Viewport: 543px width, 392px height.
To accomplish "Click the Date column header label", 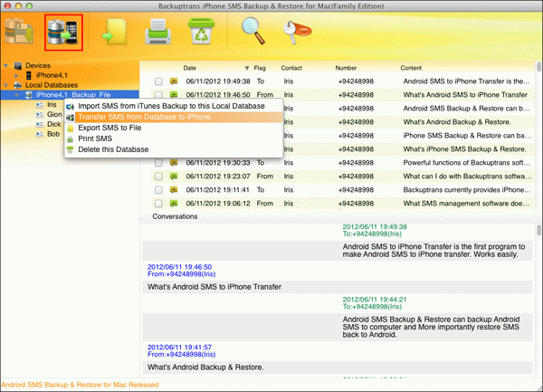I will click(x=190, y=68).
